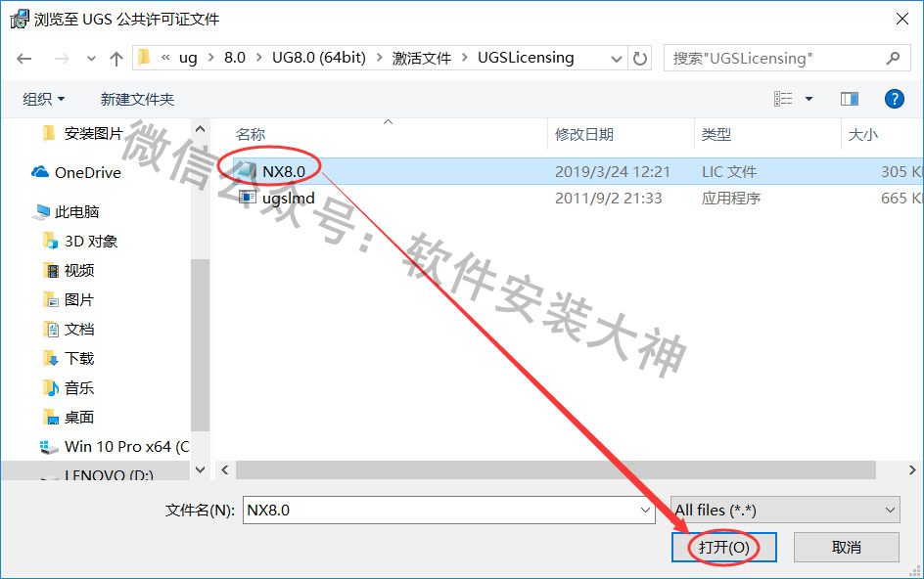The height and width of the screenshot is (579, 924).
Task: Sort by 类型 column header
Action: (x=716, y=135)
